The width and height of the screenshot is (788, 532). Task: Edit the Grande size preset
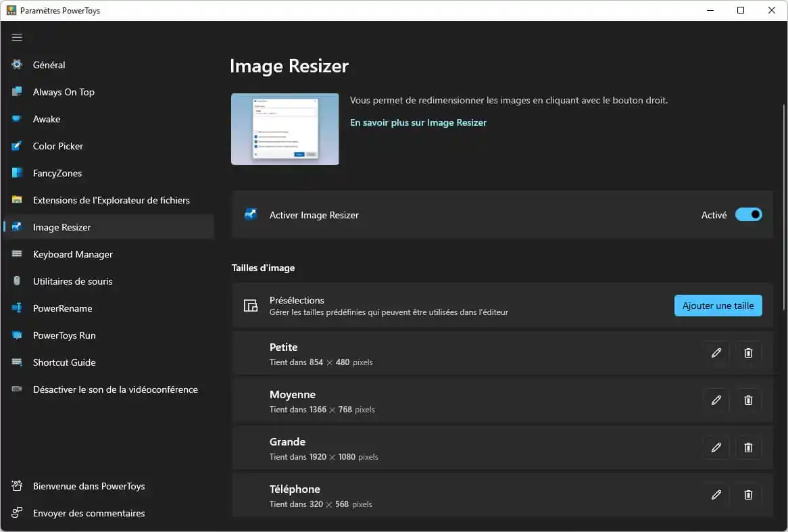716,448
